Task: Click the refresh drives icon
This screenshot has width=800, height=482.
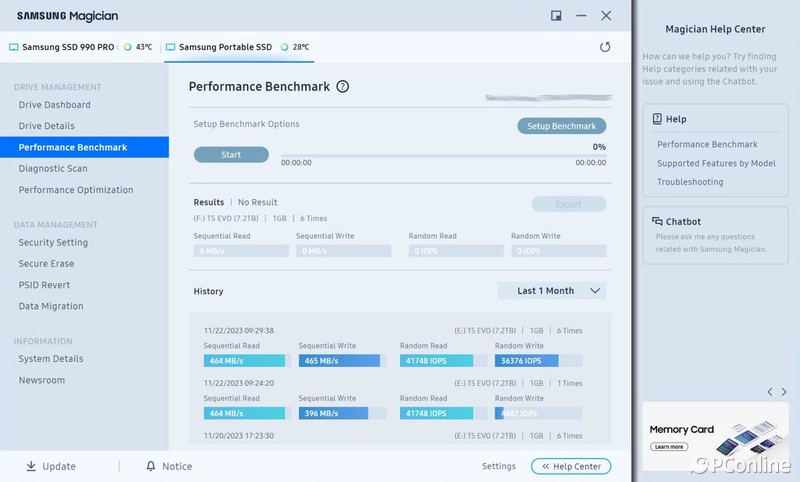Action: 605,47
